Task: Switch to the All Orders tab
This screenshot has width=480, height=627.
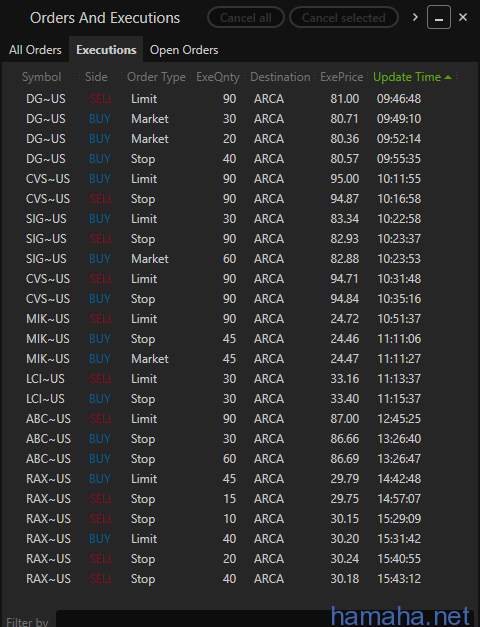Action: tap(35, 50)
